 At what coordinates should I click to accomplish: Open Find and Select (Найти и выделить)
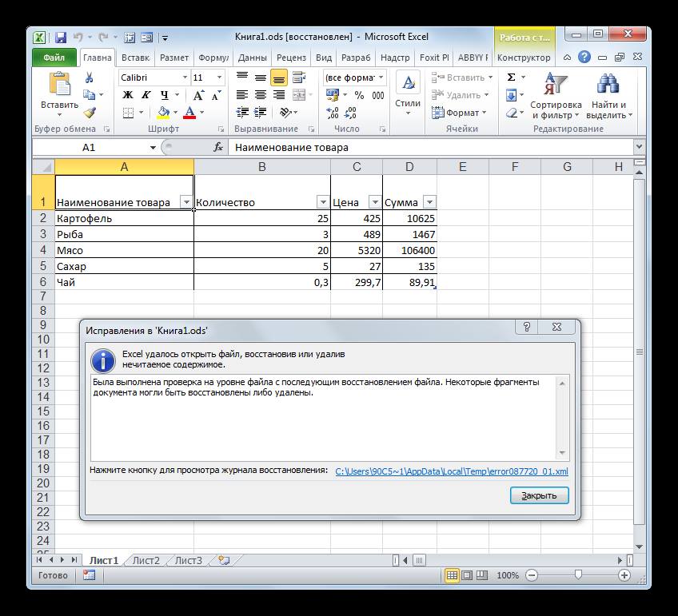click(608, 96)
